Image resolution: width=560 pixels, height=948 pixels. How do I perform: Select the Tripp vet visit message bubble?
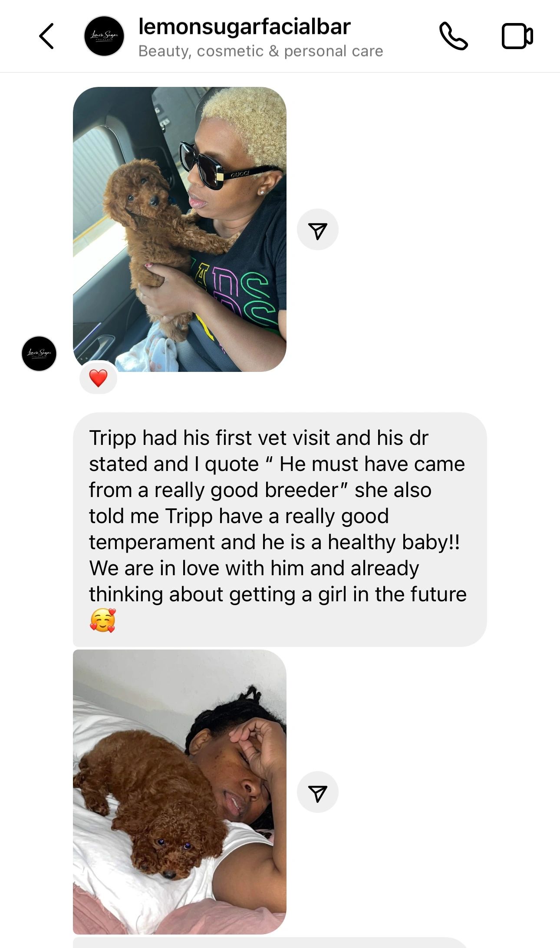pyautogui.click(x=280, y=529)
